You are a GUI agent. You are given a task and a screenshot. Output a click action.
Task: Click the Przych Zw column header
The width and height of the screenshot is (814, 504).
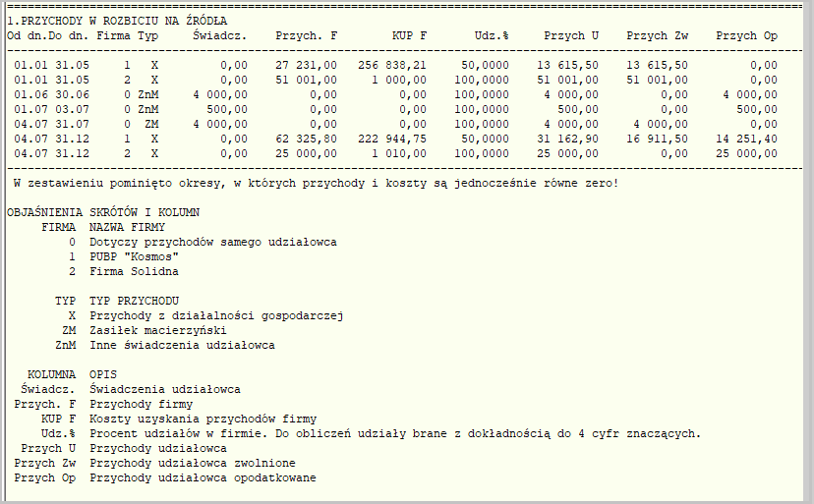658,35
